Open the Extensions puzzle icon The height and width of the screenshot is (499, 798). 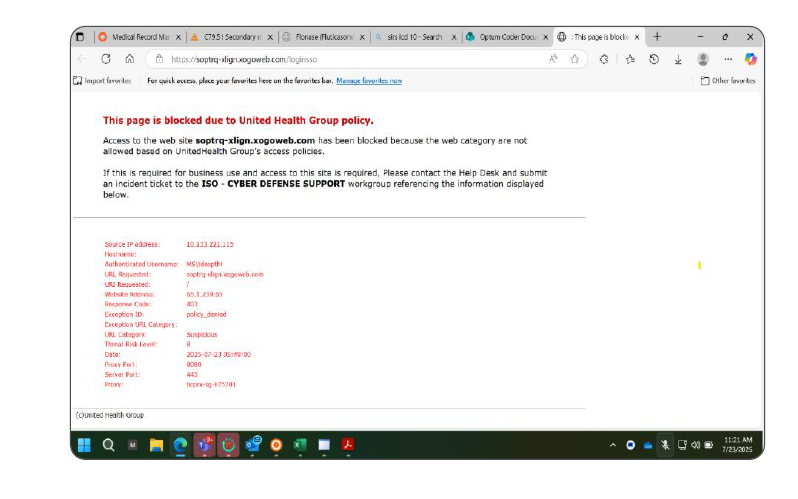pyautogui.click(x=604, y=59)
